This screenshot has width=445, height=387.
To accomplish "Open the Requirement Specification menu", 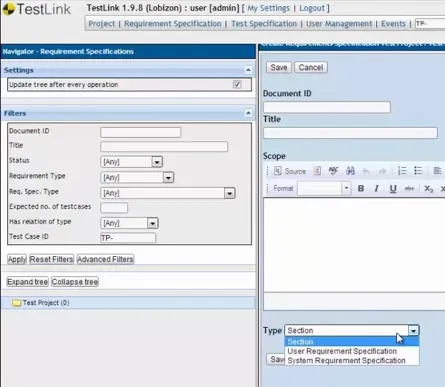I will point(173,24).
